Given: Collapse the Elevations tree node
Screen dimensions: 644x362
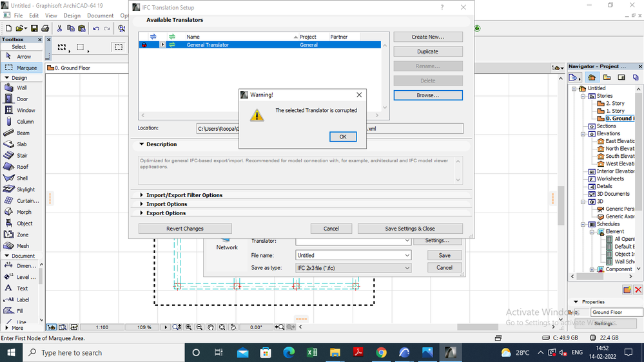Looking at the screenshot, I should [583, 134].
